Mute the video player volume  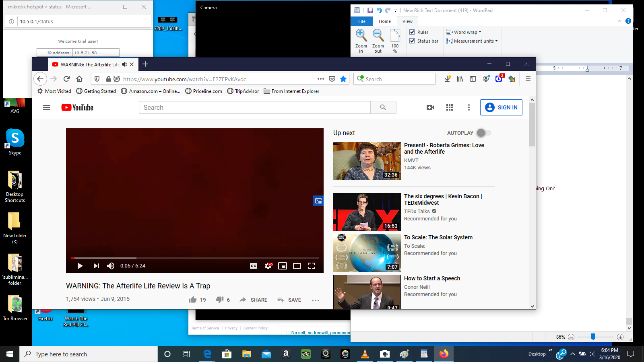point(111,266)
